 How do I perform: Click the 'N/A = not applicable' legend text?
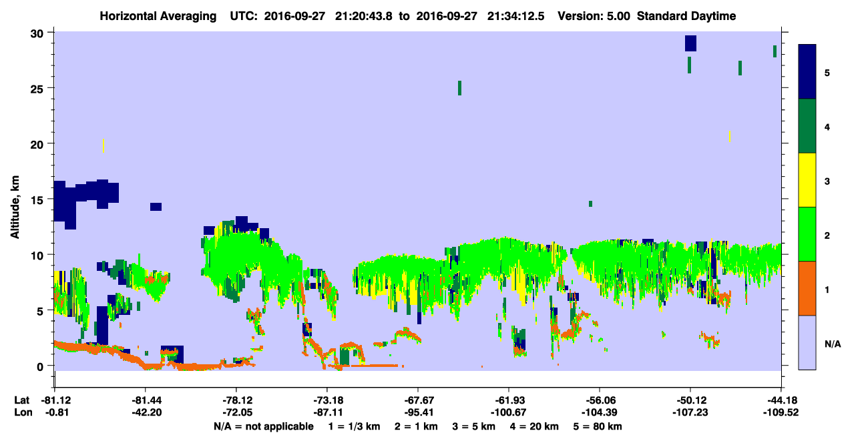[x=263, y=426]
